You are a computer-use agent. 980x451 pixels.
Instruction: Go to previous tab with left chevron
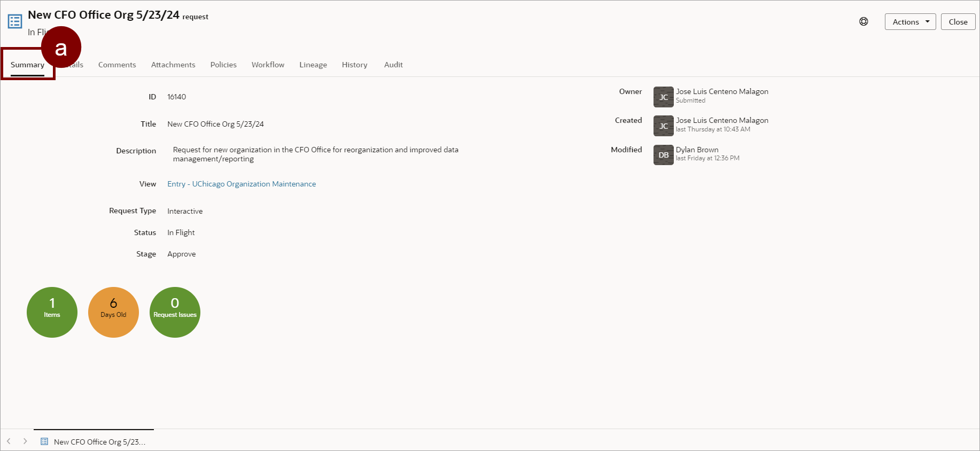click(9, 441)
